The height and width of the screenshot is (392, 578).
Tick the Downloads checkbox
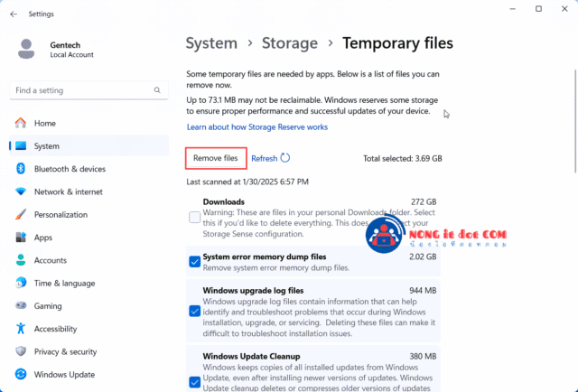point(195,217)
